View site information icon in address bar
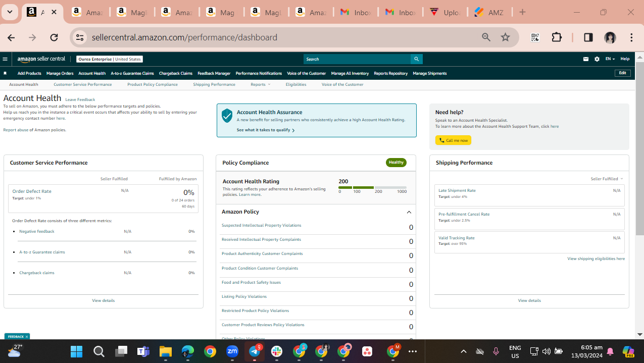Viewport: 644px width, 363px height. pos(79,37)
